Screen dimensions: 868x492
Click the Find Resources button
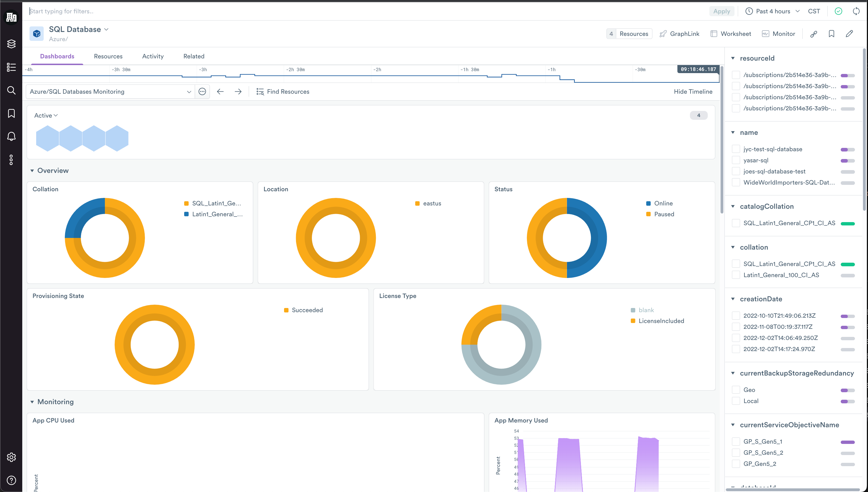(x=283, y=91)
